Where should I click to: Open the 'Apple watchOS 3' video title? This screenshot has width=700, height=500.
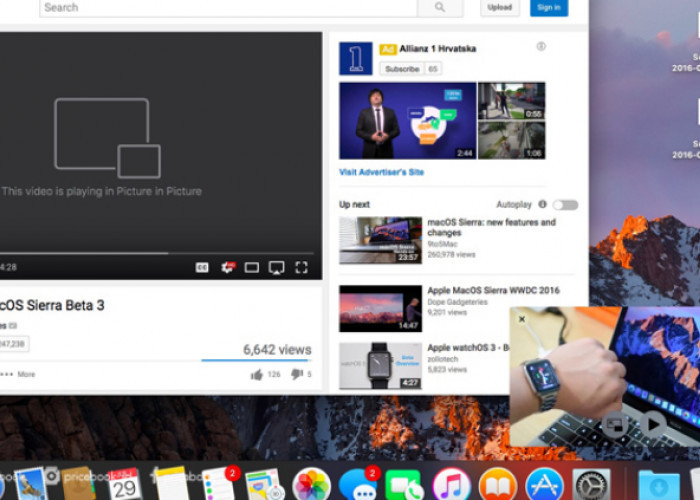pos(468,347)
